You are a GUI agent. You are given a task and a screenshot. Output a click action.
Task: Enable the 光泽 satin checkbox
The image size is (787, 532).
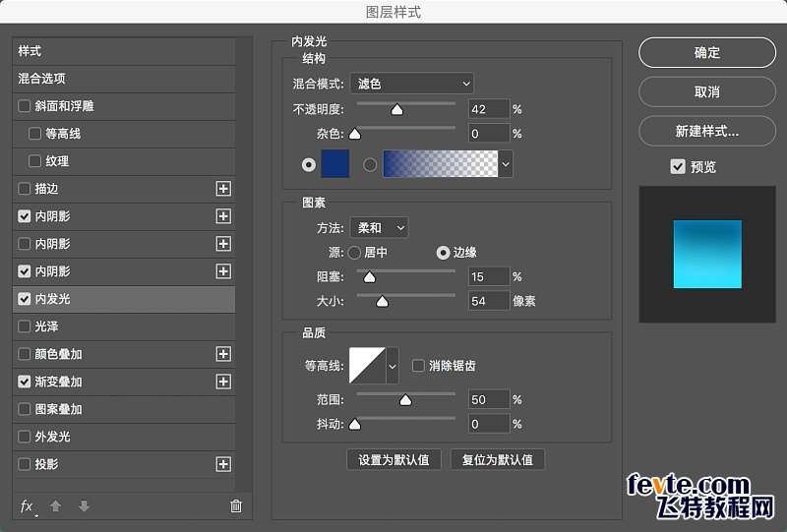coord(24,326)
